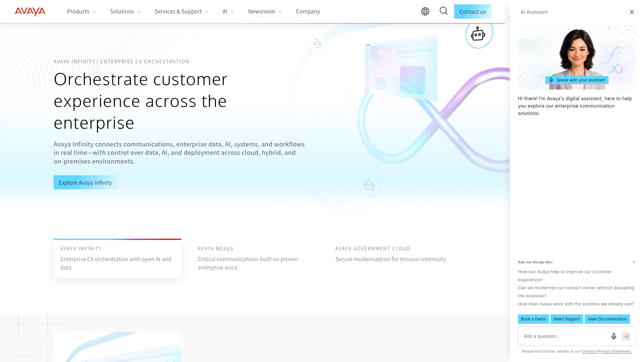Click the 'AI Assistant' panel title
The height and width of the screenshot is (362, 644).
click(534, 12)
